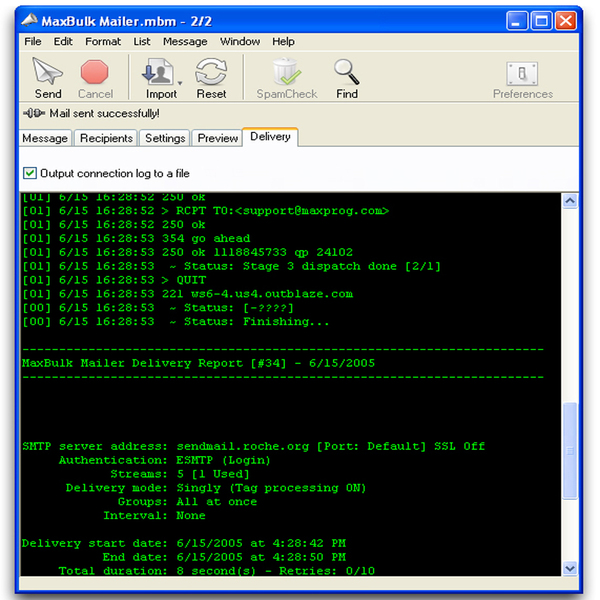Click the '> QUIT' log line
Image resolution: width=600 pixels, height=600 pixels.
114,280
